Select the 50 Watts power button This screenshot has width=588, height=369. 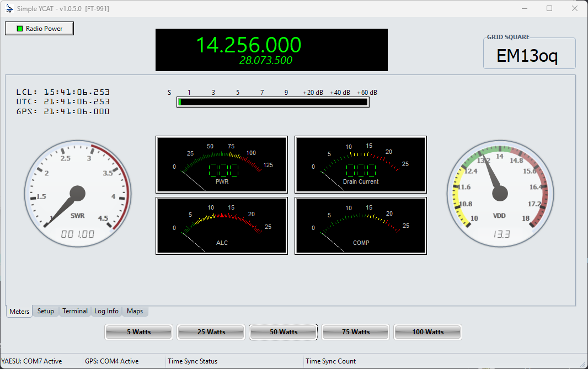(x=283, y=331)
